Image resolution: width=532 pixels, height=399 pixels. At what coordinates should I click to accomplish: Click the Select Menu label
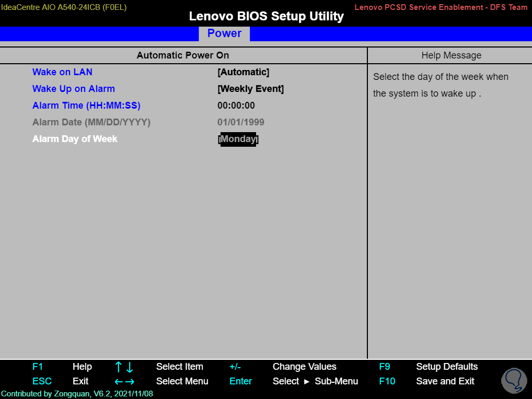coord(182,381)
